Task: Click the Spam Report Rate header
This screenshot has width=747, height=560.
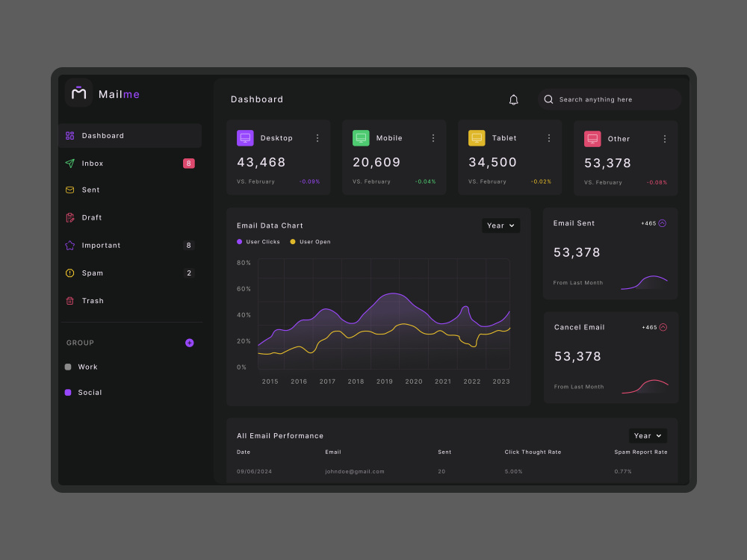Action: (641, 452)
